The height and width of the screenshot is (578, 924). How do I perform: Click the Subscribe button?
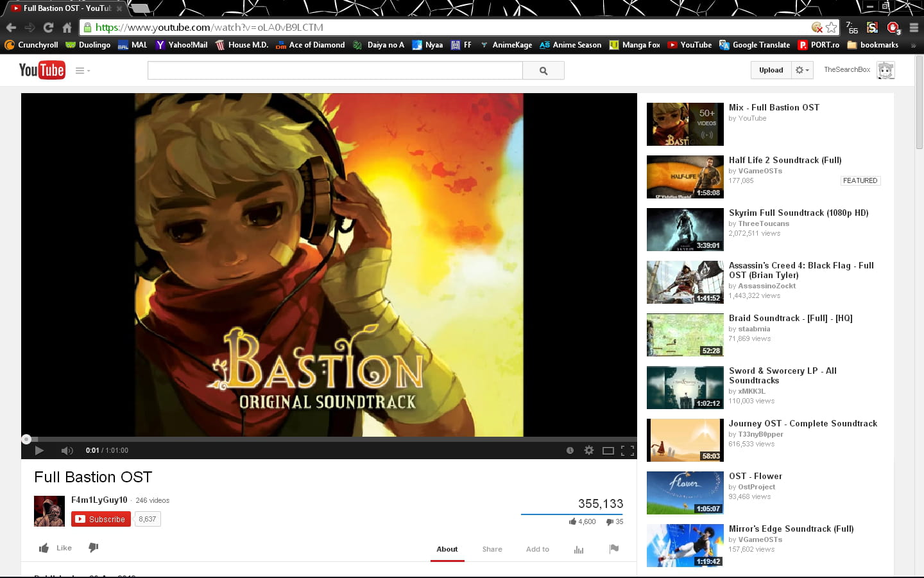coord(101,519)
